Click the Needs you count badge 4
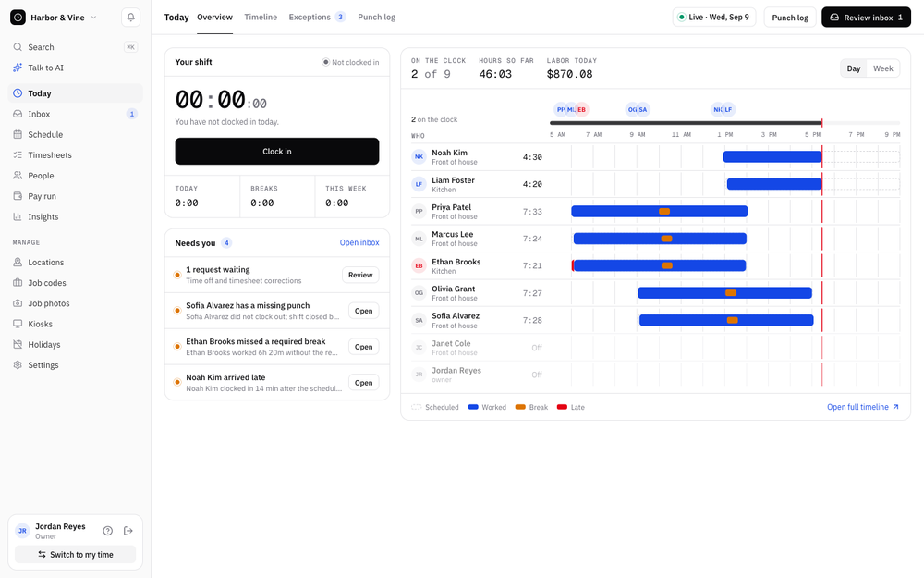 tap(226, 243)
